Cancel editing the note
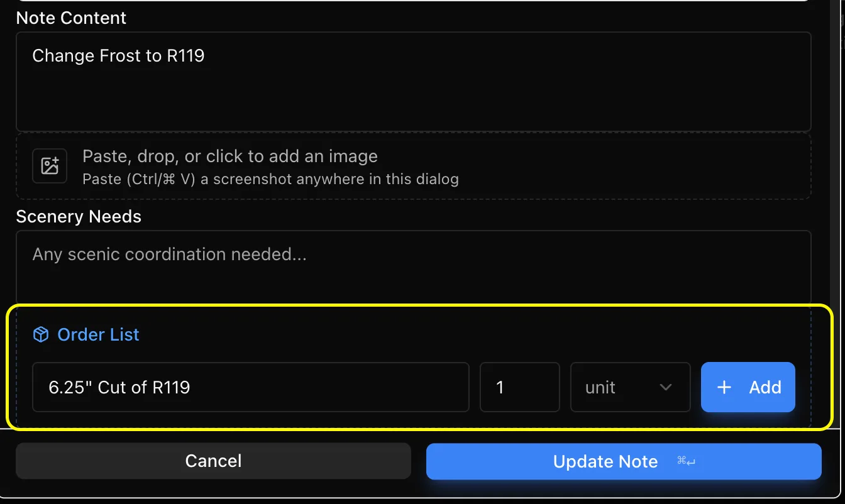The width and height of the screenshot is (845, 504). (x=213, y=461)
